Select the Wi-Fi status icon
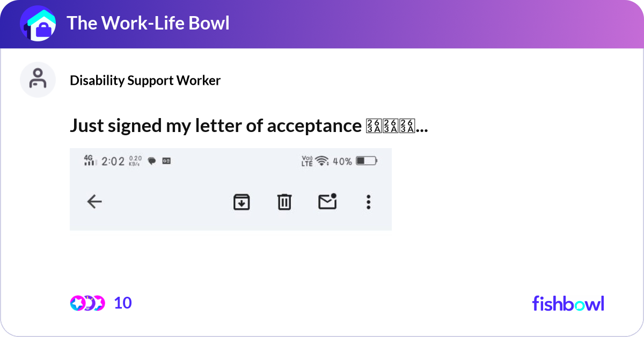 click(x=320, y=160)
